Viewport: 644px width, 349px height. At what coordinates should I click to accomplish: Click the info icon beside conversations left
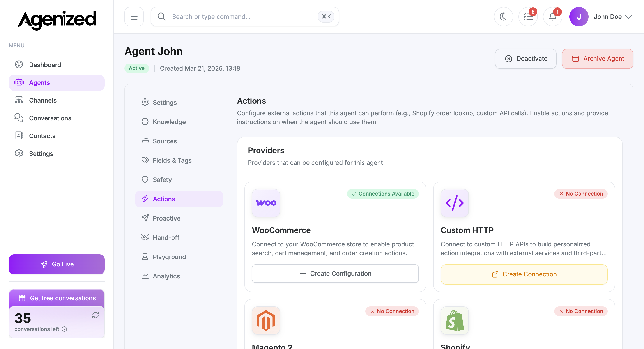point(64,329)
